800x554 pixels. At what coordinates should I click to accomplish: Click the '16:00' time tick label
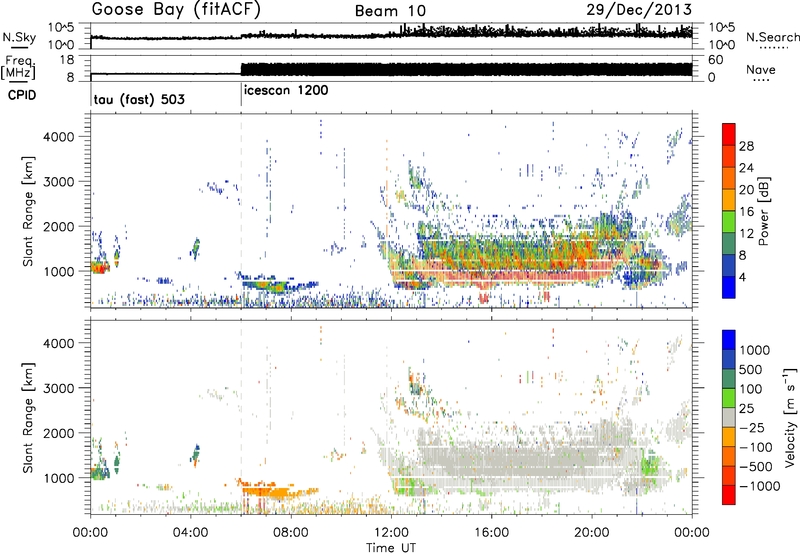491,533
